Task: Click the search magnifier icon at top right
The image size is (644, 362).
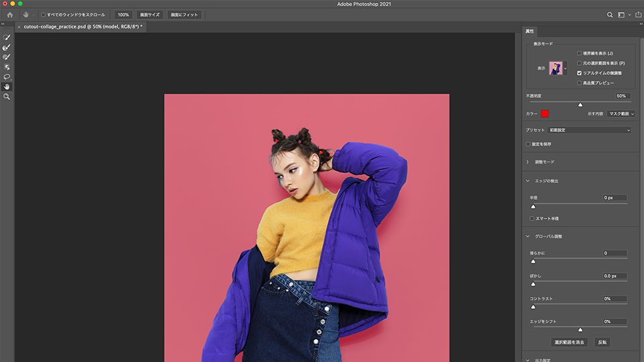Action: click(x=610, y=15)
